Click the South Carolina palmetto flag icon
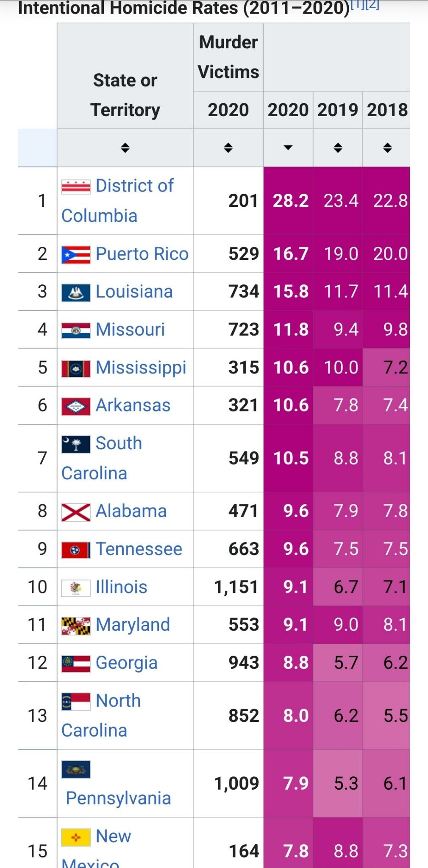 click(75, 444)
